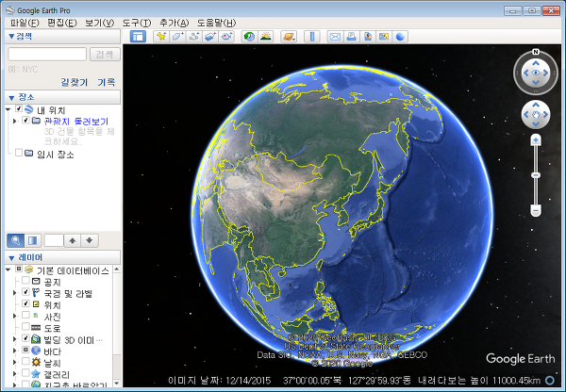The image size is (566, 392).
Task: Move left using the move joystick arrow
Action: point(526,115)
